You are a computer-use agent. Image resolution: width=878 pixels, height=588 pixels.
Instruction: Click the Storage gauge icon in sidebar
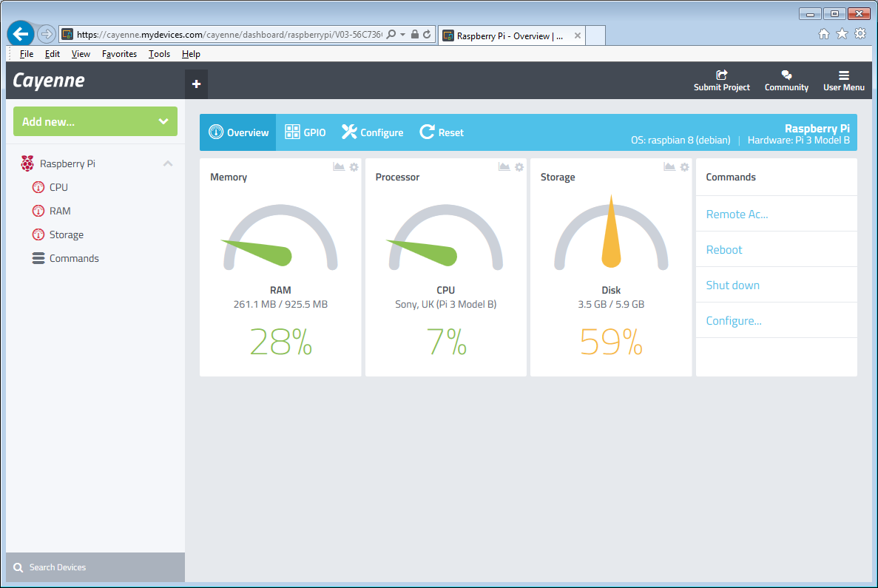point(38,234)
